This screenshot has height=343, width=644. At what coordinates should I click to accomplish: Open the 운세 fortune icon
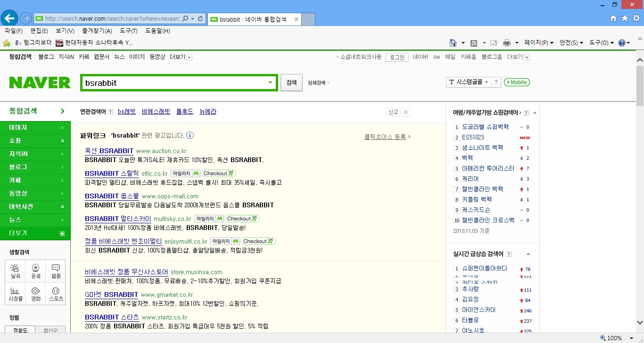click(35, 271)
